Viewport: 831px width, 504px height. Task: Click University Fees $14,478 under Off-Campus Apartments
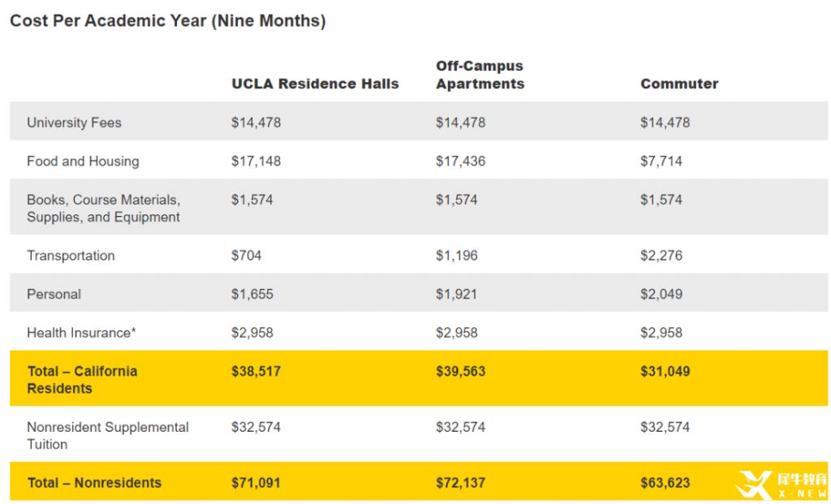point(461,123)
